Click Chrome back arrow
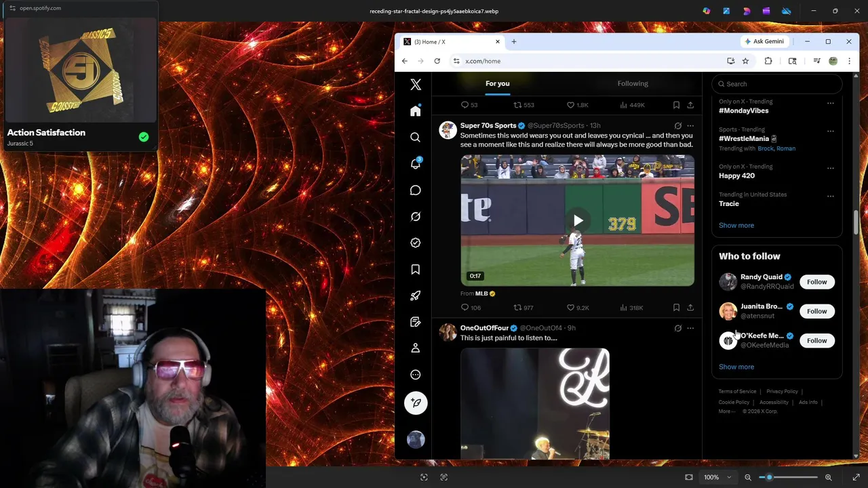The width and height of the screenshot is (868, 488). pos(405,61)
